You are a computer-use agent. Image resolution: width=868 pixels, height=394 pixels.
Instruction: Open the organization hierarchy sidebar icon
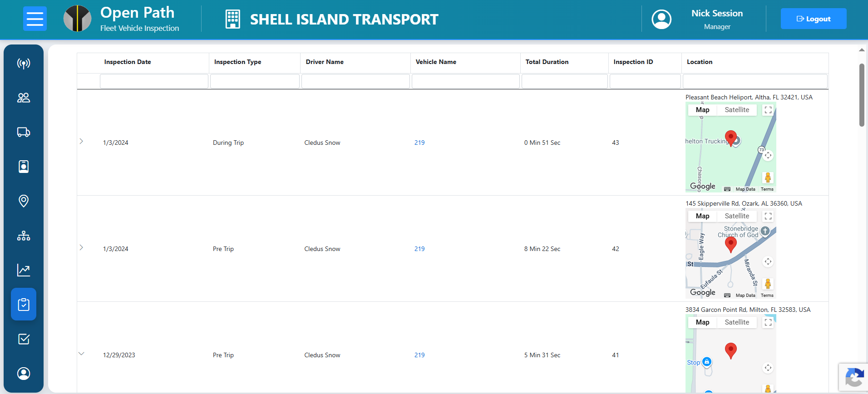tap(24, 236)
